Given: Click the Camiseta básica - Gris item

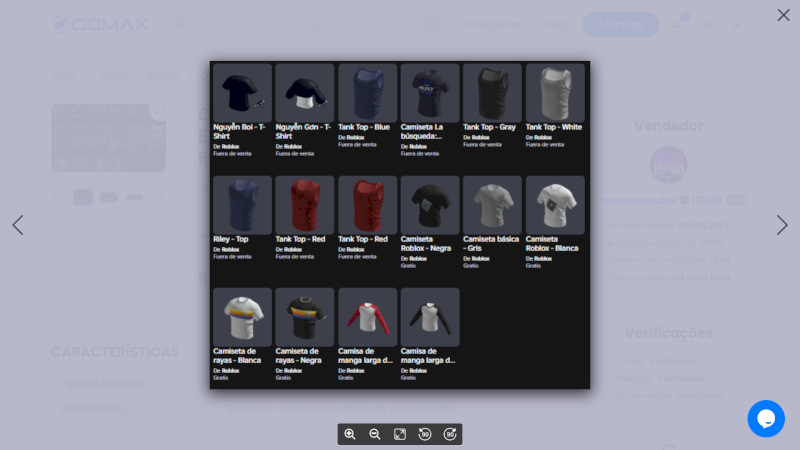Looking at the screenshot, I should (492, 222).
